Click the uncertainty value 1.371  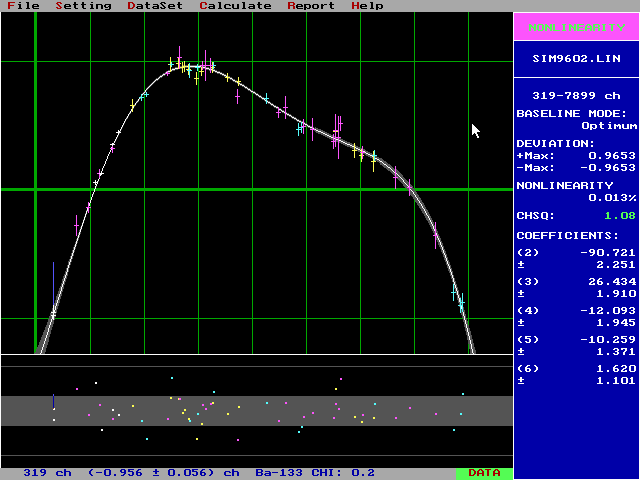(x=616, y=351)
